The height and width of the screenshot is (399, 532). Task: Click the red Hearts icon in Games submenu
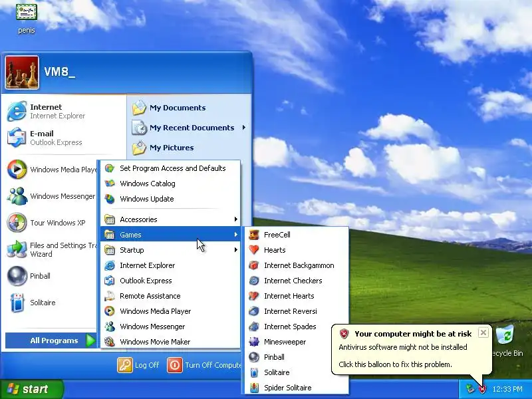[254, 250]
